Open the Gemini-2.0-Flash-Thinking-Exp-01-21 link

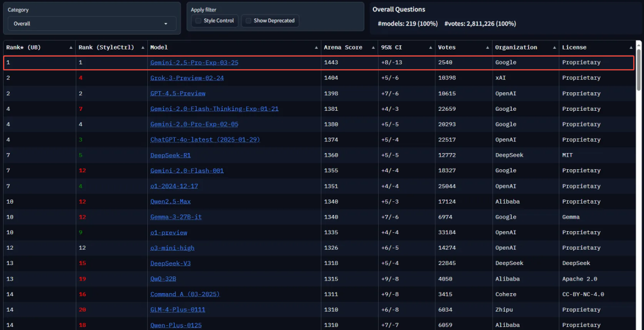click(215, 109)
